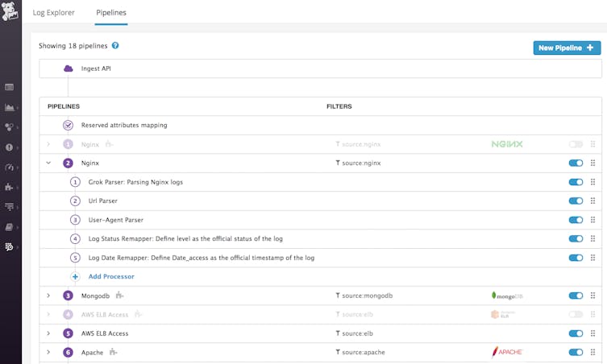Click the Datadog logo in the sidebar
Image resolution: width=607 pixels, height=364 pixels.
(x=10, y=13)
